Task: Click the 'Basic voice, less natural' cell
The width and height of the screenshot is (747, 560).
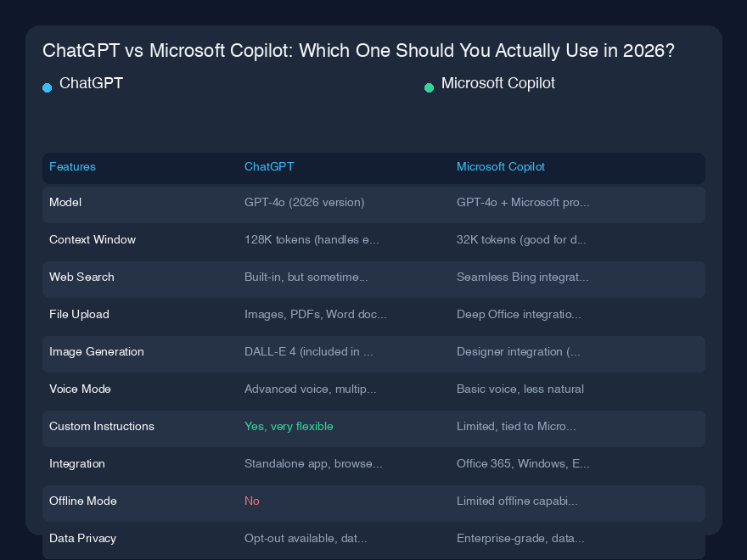Action: click(520, 389)
